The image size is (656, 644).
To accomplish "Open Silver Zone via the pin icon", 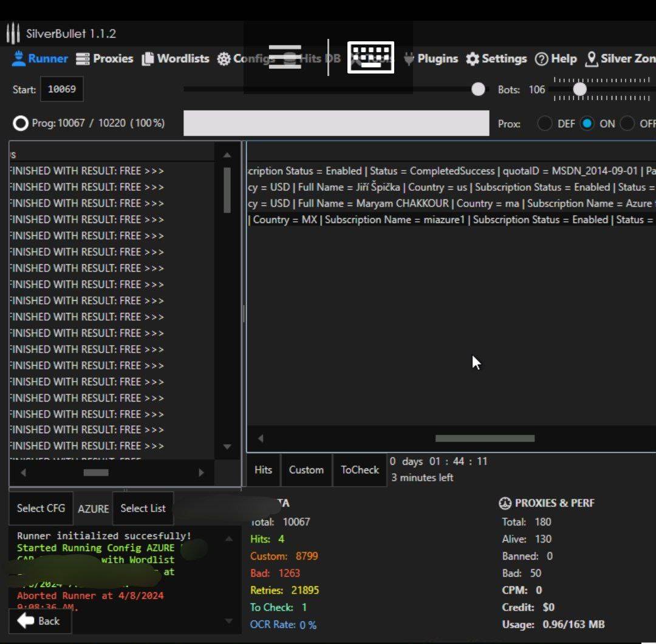I will pyautogui.click(x=591, y=59).
